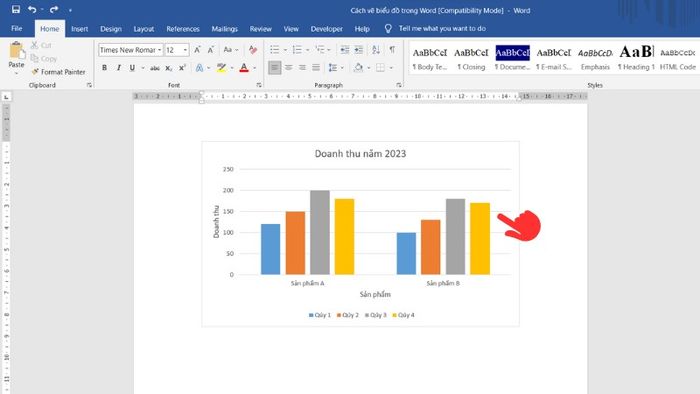700x394 pixels.
Task: Click Copy in the Clipboard group
Action: [x=44, y=58]
